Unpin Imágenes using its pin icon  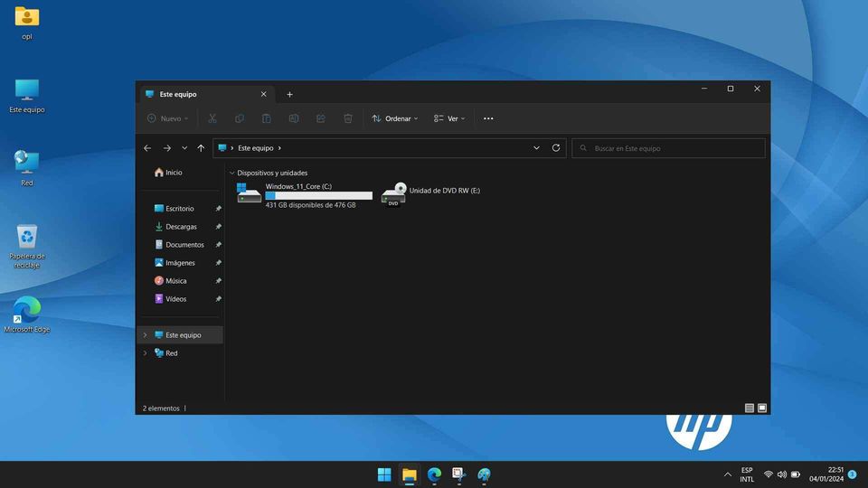[x=218, y=263]
